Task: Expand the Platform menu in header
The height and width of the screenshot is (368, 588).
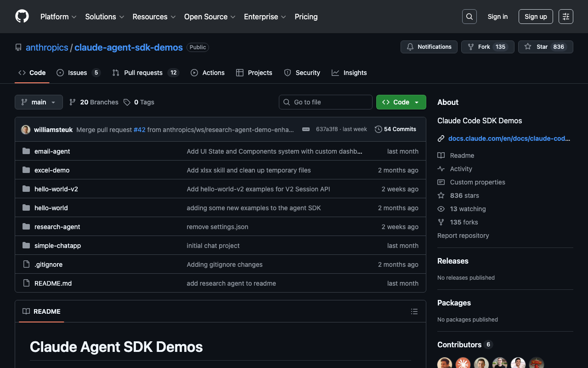Action: 58,17
